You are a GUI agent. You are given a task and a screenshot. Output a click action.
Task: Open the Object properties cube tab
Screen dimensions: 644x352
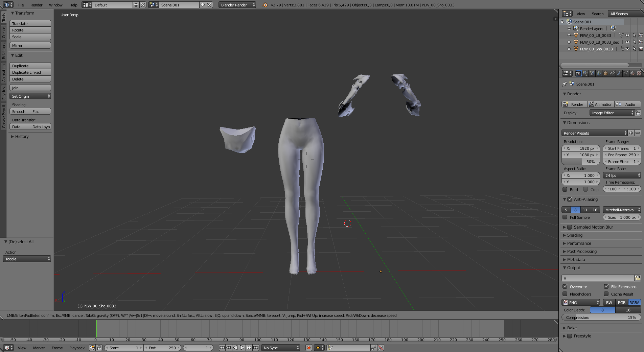pyautogui.click(x=605, y=73)
